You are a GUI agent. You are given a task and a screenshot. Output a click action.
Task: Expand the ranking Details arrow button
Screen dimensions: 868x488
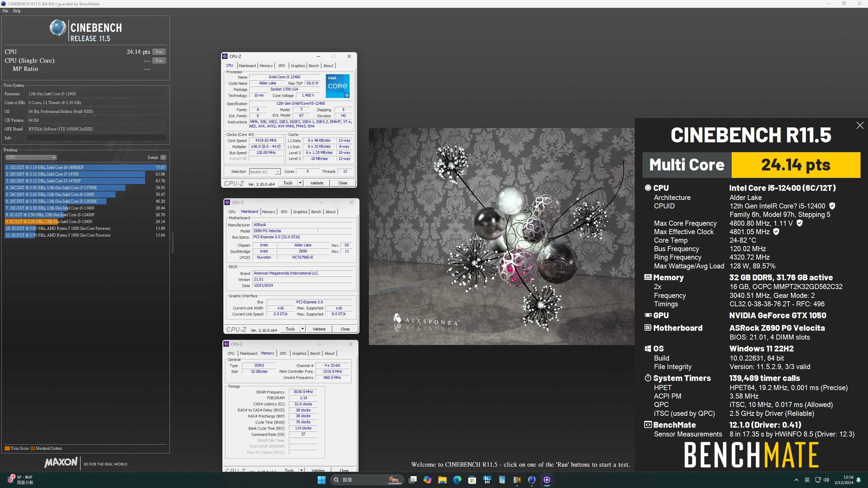point(163,158)
